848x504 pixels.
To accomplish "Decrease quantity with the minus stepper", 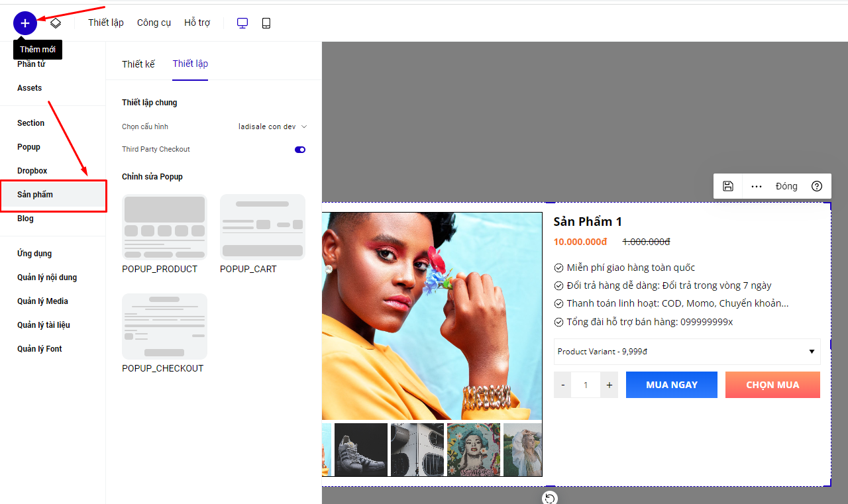I will point(563,385).
